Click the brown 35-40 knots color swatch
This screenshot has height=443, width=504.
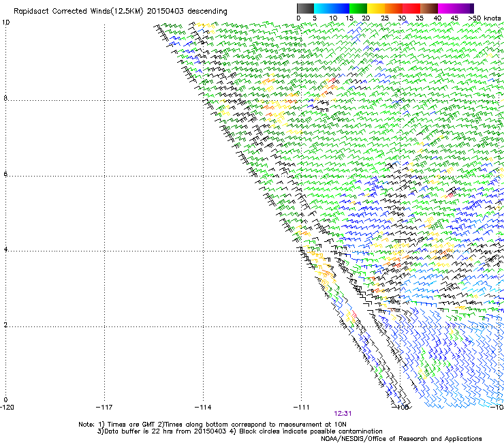point(429,8)
